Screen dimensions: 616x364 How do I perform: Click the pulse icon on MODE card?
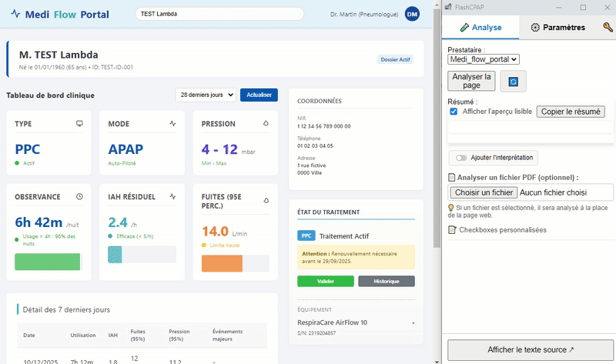[172, 123]
